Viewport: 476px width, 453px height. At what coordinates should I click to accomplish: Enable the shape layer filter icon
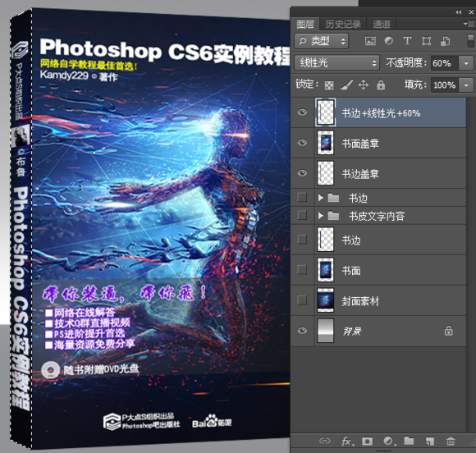(x=426, y=41)
